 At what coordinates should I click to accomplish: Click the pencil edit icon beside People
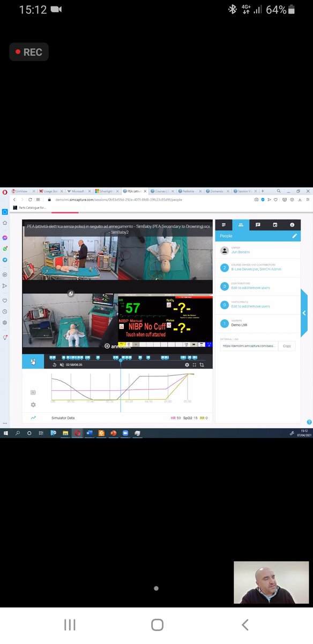tap(294, 236)
